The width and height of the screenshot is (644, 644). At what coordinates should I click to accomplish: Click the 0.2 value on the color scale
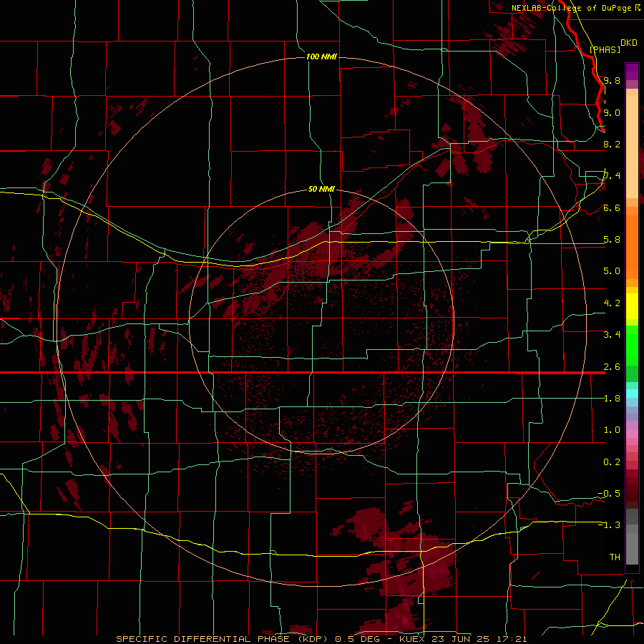pos(612,462)
